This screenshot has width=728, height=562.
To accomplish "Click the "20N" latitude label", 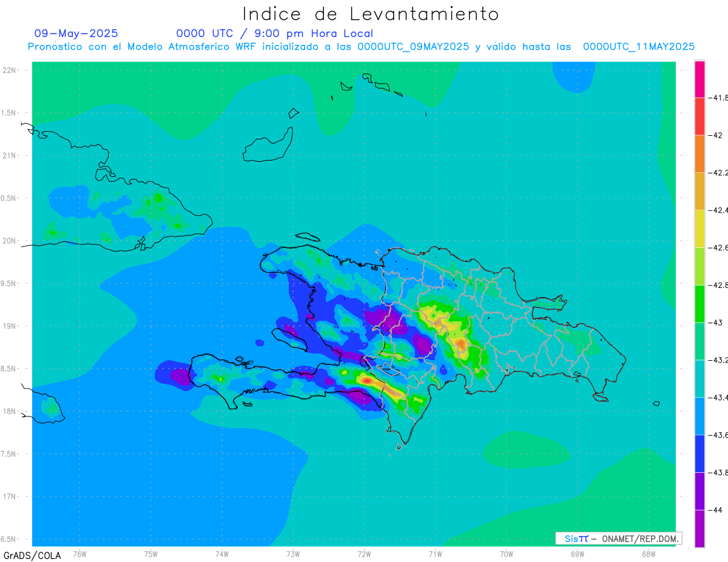I will coord(10,241).
